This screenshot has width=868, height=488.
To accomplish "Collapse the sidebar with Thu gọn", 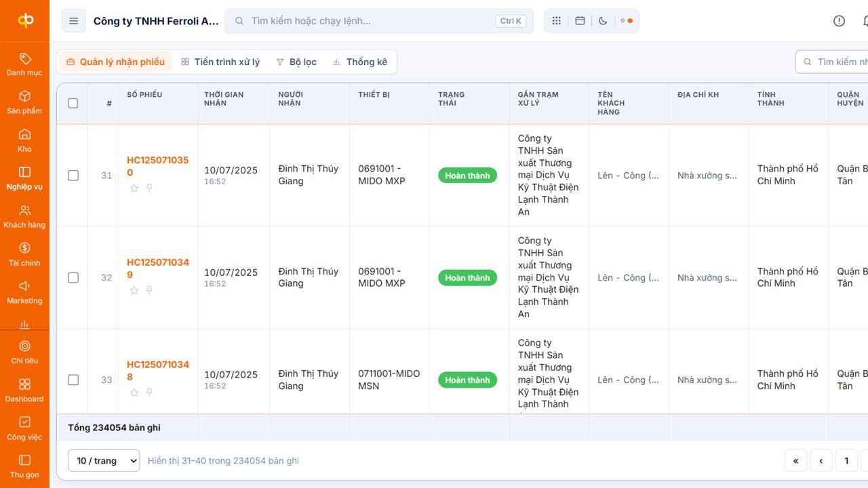I will coord(24,466).
